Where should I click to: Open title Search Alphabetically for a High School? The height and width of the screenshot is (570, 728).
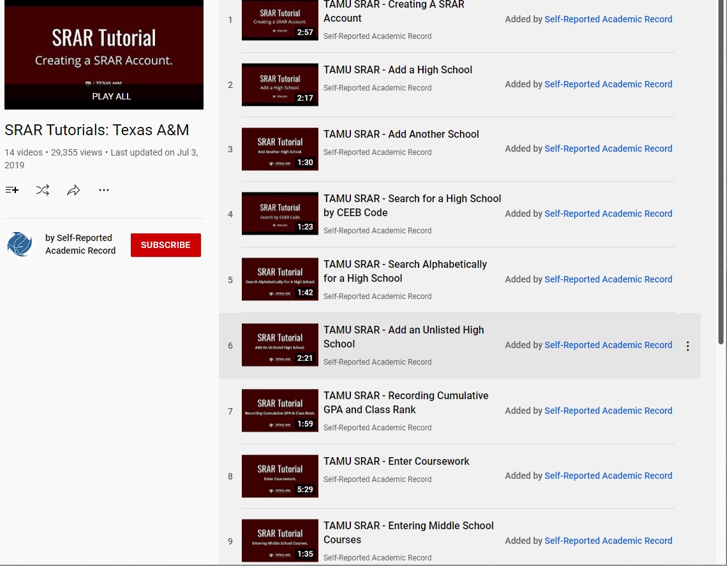click(405, 272)
